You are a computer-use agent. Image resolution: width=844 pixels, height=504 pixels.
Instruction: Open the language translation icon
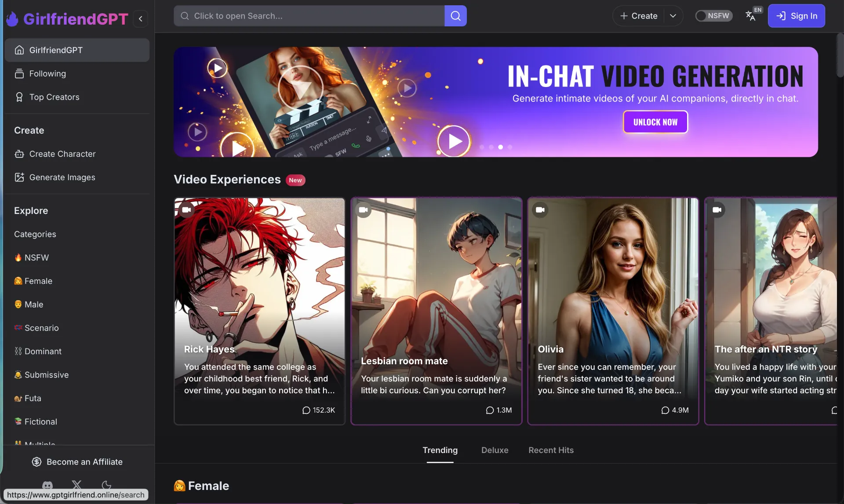coord(751,16)
